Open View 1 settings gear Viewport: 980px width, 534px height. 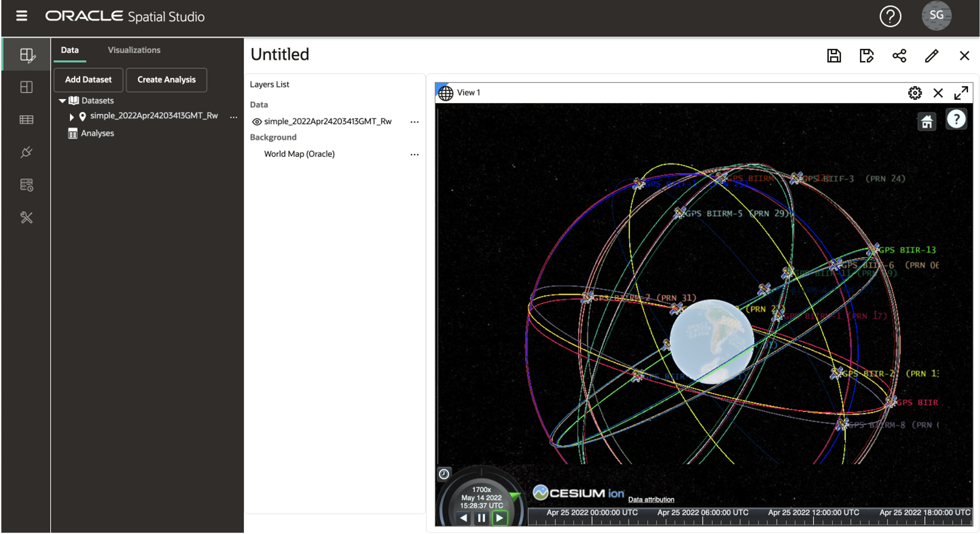[914, 93]
